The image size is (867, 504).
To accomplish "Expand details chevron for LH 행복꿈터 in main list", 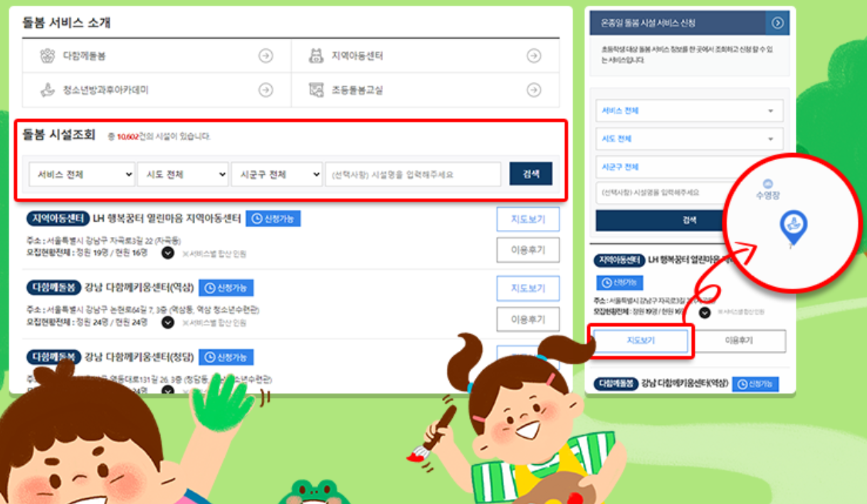I will [x=167, y=253].
